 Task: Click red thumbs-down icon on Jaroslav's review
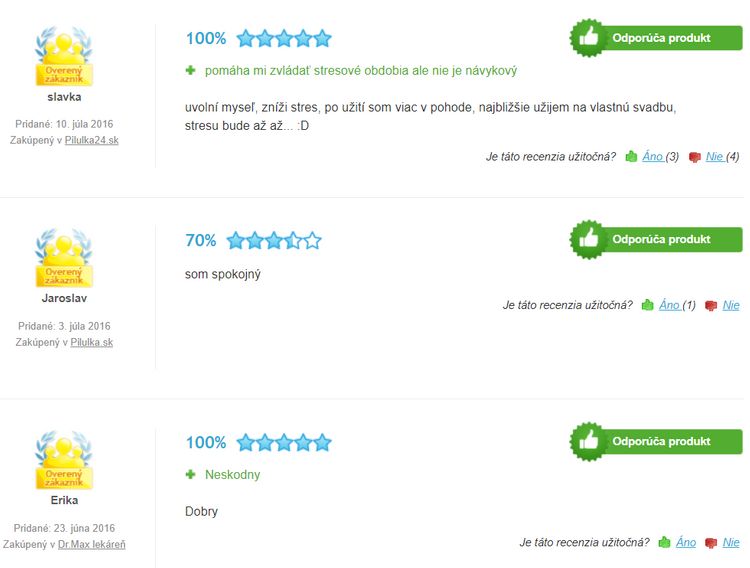click(711, 305)
